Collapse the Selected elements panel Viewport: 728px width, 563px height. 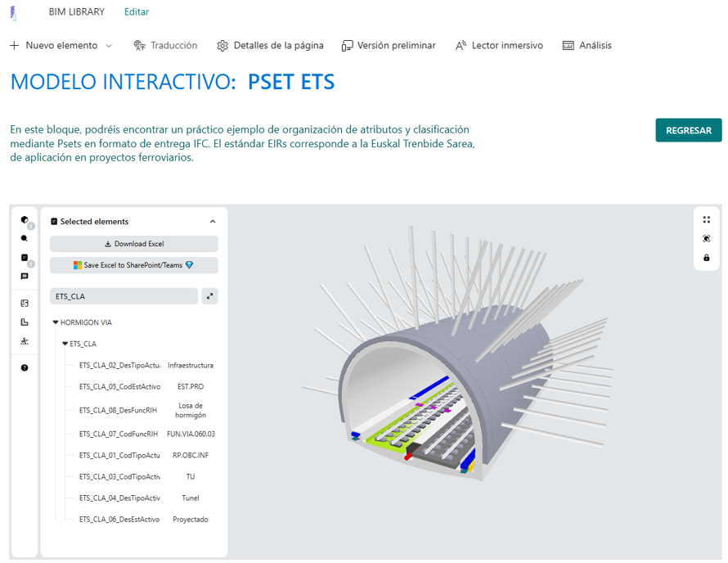pyautogui.click(x=213, y=222)
